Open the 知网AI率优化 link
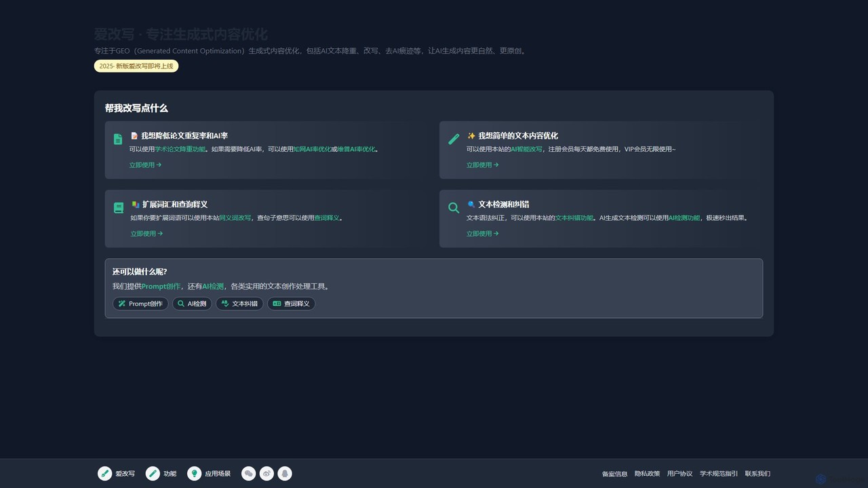The width and height of the screenshot is (868, 488). [x=313, y=149]
